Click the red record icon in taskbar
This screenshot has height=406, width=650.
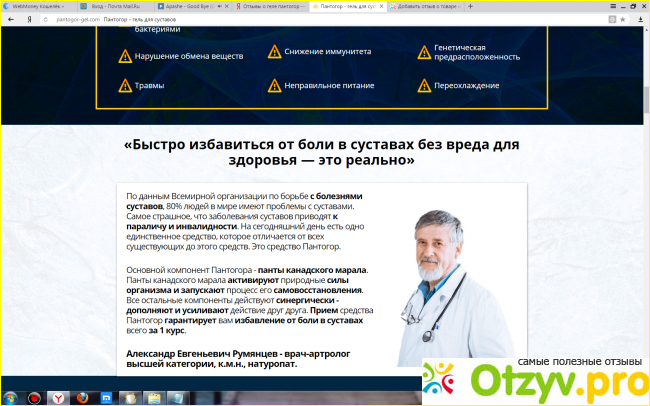pos(35,397)
